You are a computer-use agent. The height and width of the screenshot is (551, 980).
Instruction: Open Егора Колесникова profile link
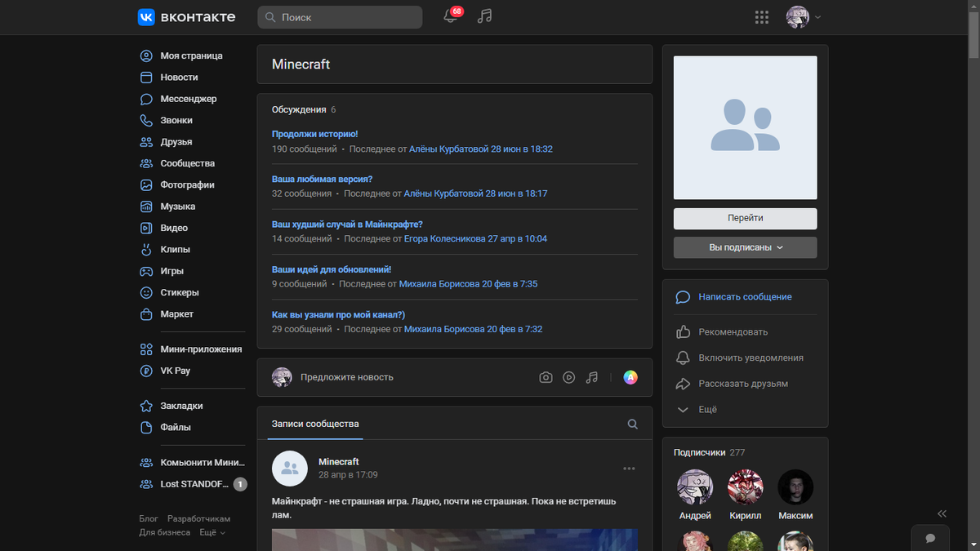click(444, 239)
